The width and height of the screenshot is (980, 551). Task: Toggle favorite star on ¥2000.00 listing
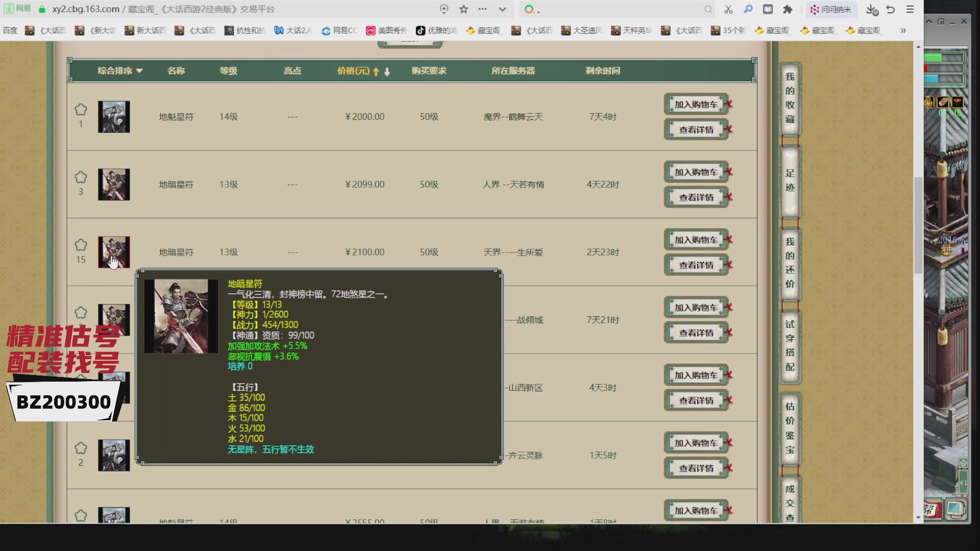[x=81, y=110]
